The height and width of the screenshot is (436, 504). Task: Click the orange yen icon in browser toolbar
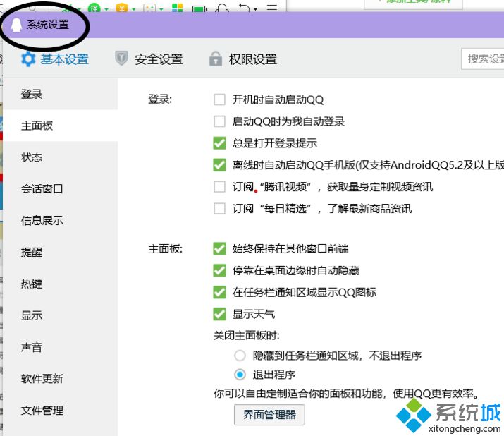click(122, 8)
